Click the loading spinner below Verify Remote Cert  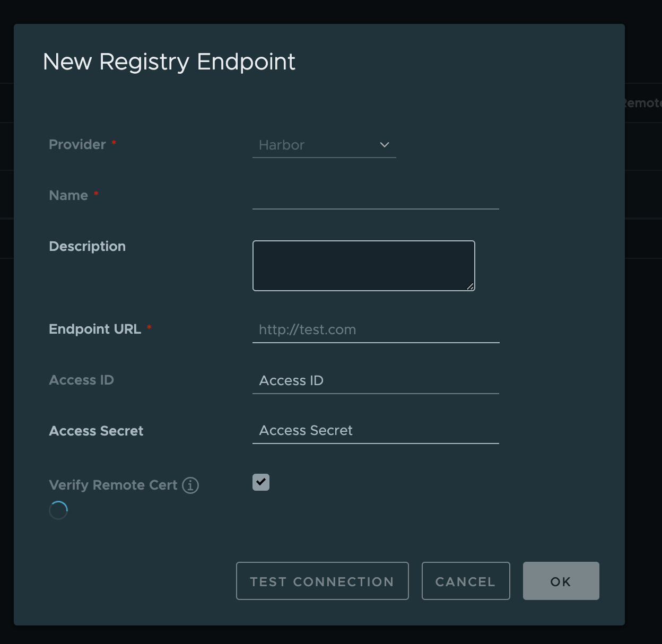pyautogui.click(x=58, y=510)
